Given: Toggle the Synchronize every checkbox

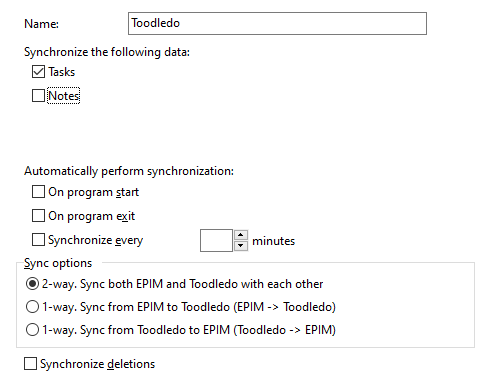Looking at the screenshot, I should pyautogui.click(x=38, y=240).
